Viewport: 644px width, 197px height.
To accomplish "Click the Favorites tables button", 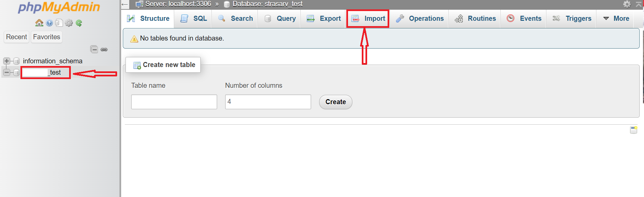I will point(47,37).
